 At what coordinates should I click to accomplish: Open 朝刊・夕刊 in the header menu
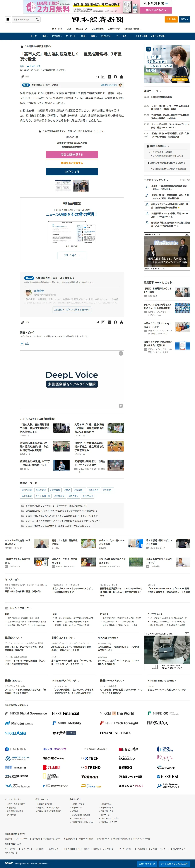57,29
